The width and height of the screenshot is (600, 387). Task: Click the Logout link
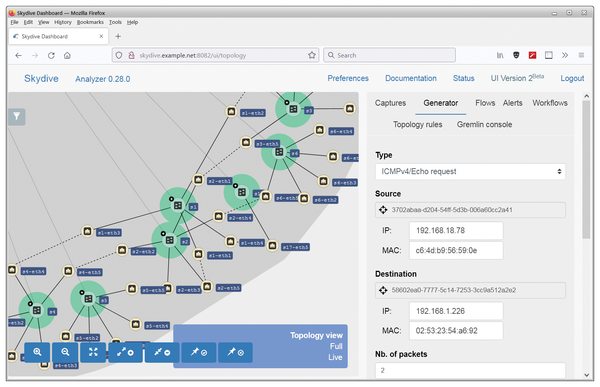click(x=572, y=78)
